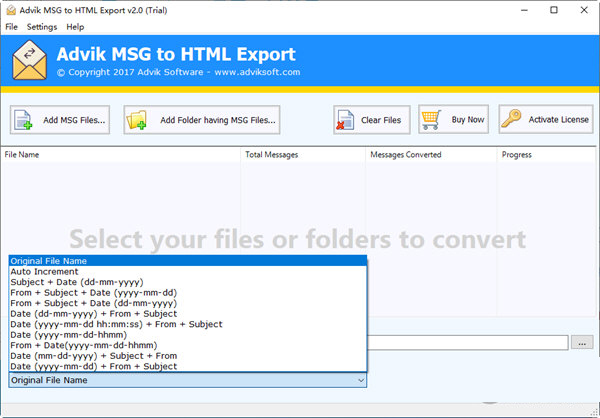Choose Date (yyyy-mm-dd hh:mm:ss) + From + Subject
The image size is (600, 418).
[188, 324]
